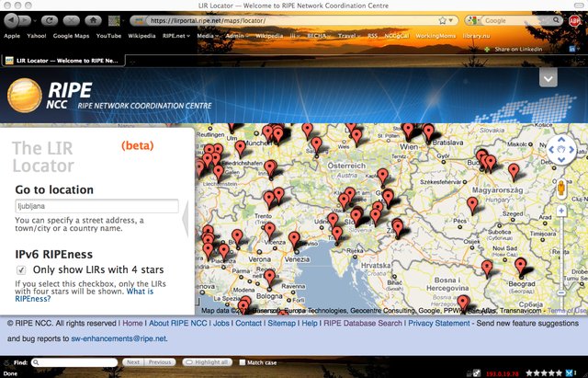This screenshot has width=588, height=378.
Task: Click Next in the Find bar
Action: coord(133,362)
